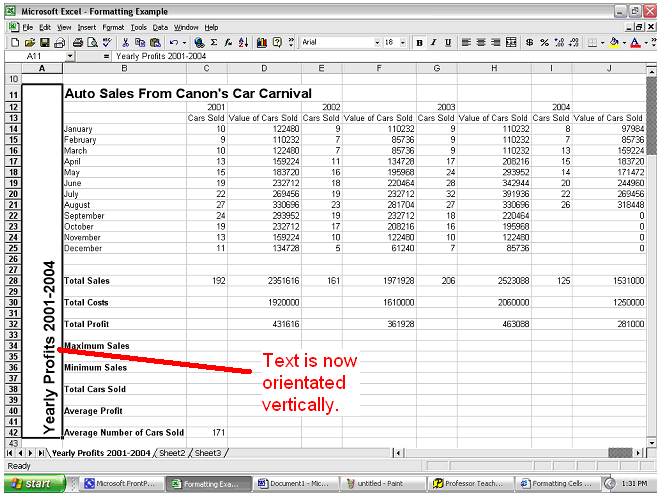
Task: Switch to the Sheet2 tab
Action: coord(173,453)
